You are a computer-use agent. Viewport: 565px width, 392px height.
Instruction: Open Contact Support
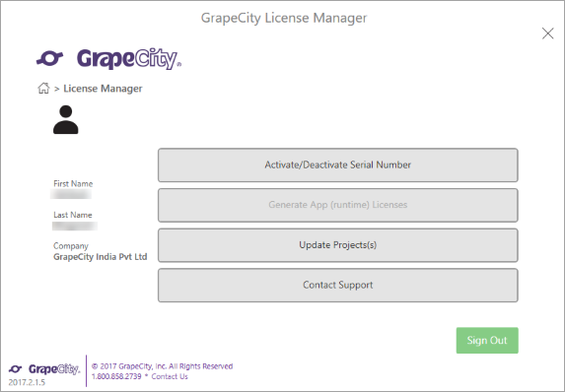tap(338, 285)
